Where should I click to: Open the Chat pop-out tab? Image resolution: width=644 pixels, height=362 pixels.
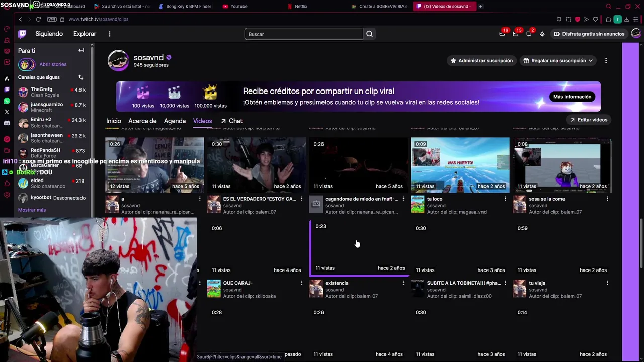click(231, 121)
